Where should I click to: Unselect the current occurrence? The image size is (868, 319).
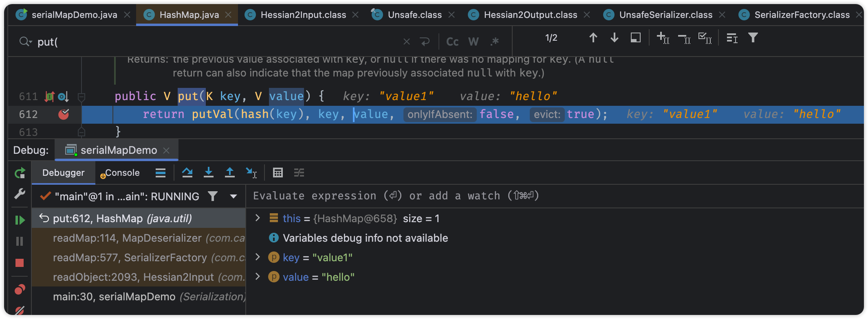pyautogui.click(x=684, y=39)
